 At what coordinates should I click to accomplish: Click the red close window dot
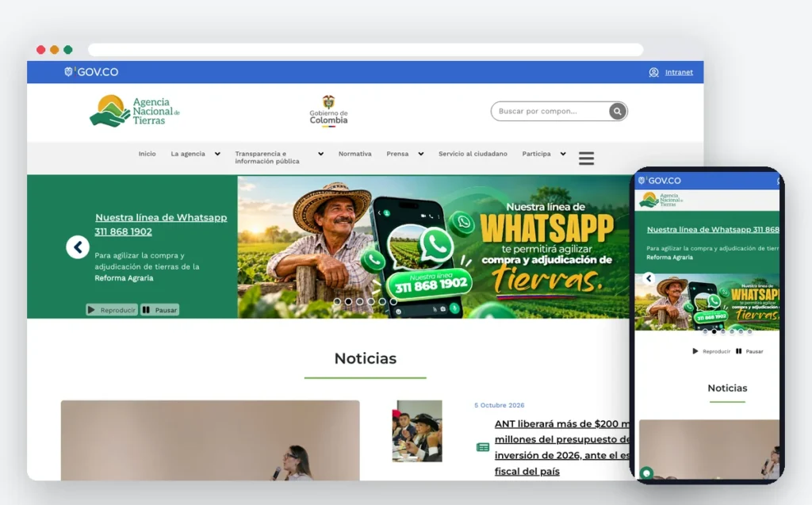(41, 50)
